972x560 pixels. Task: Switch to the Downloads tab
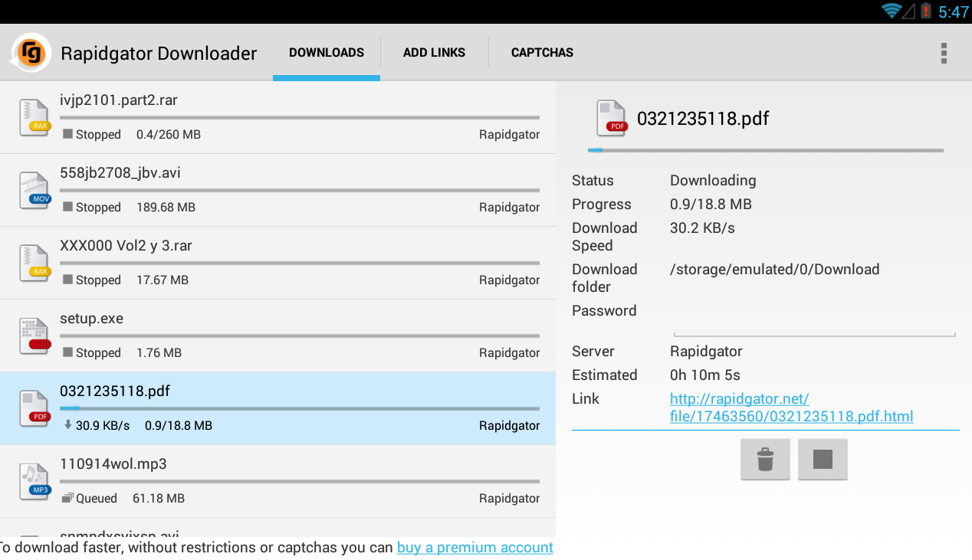327,53
